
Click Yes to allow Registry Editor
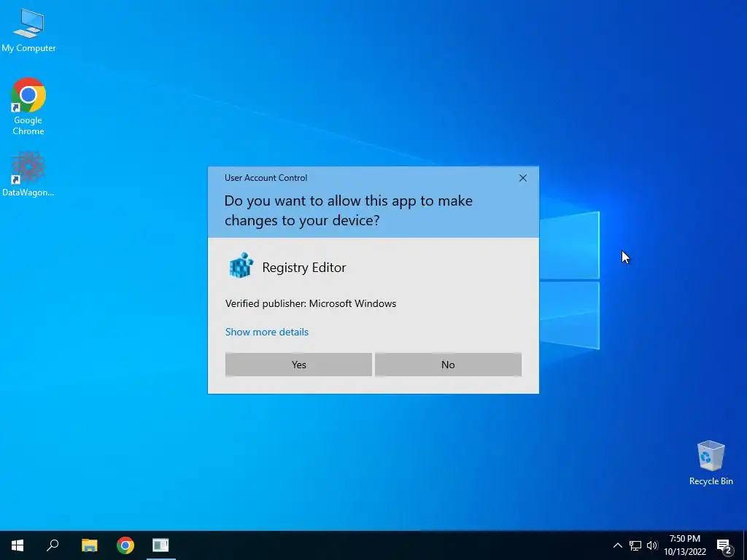pos(298,365)
